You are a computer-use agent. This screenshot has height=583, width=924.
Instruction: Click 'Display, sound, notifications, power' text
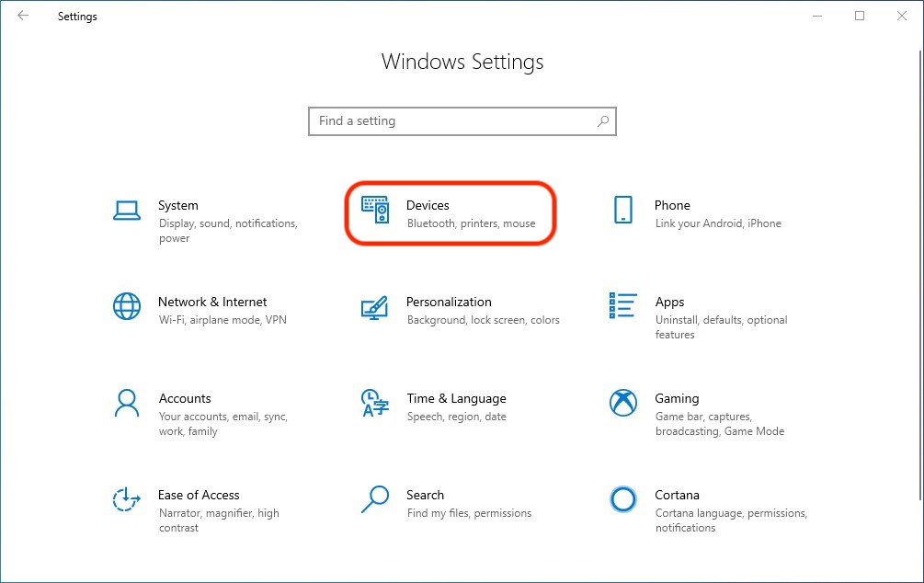(228, 231)
